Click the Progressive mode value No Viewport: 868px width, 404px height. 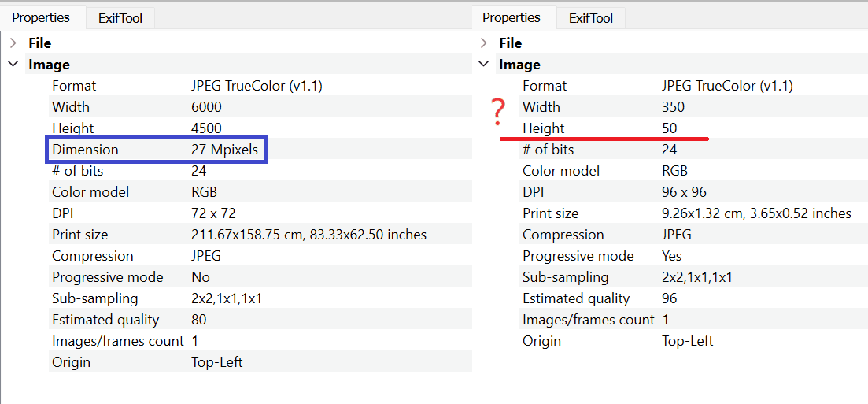click(200, 277)
